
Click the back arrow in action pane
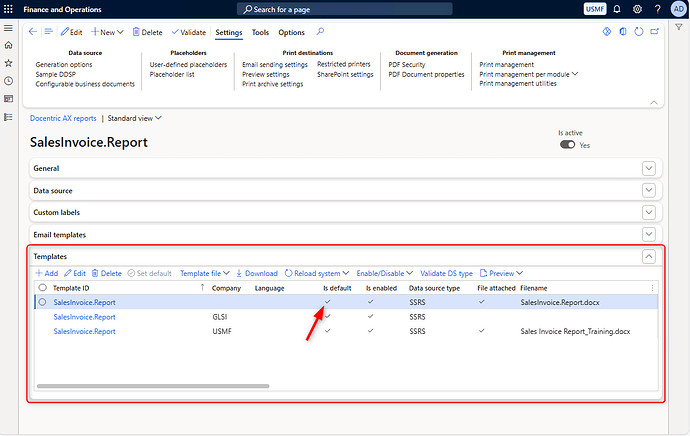[33, 32]
